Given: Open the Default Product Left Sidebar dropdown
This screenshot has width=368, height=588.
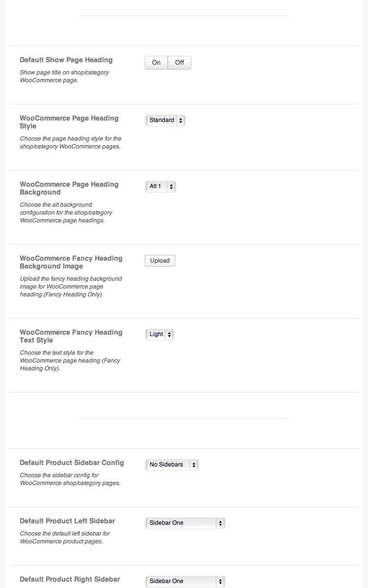Looking at the screenshot, I should click(185, 523).
